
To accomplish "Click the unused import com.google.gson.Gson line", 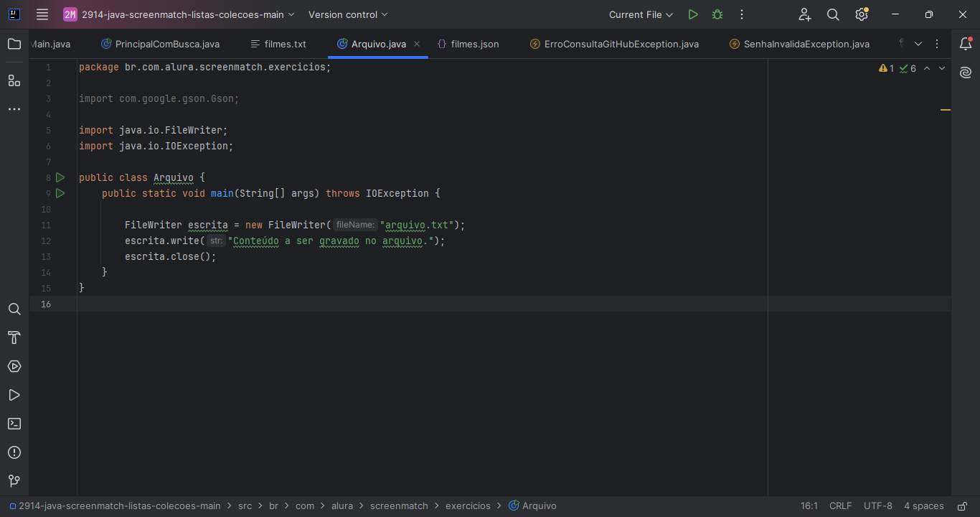I will coord(159,98).
